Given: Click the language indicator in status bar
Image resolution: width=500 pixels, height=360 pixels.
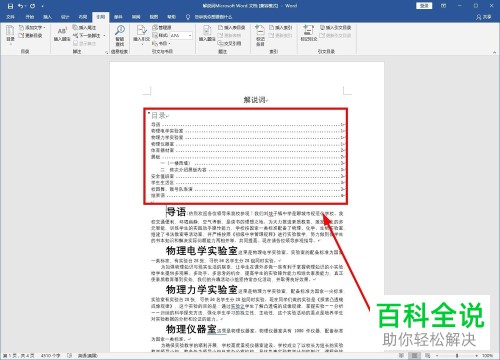Looking at the screenshot, I should click(x=87, y=356).
